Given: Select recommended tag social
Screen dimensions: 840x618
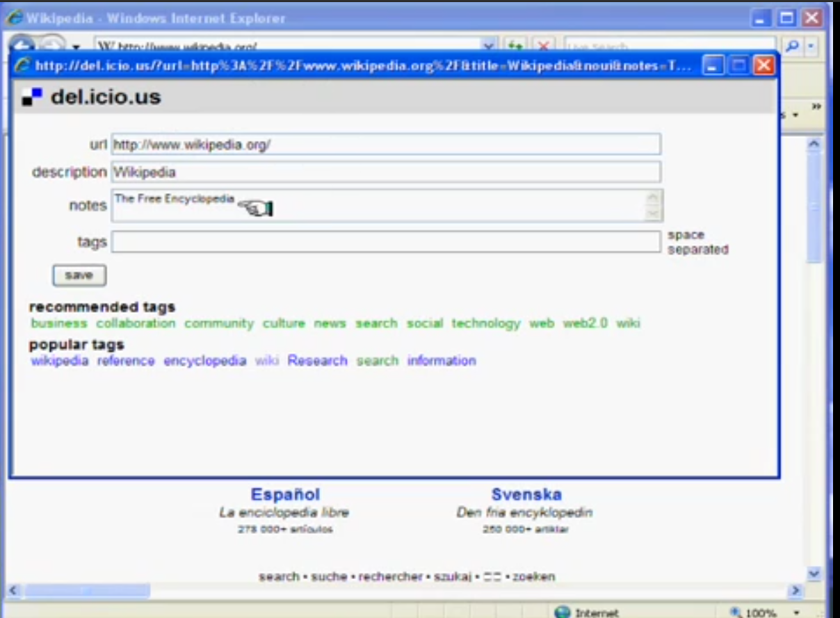Looking at the screenshot, I should click(x=425, y=323).
